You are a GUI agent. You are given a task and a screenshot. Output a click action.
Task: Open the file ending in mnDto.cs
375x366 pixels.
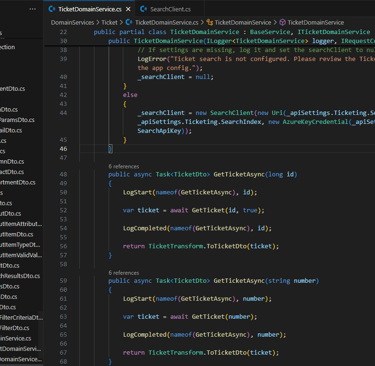point(12,161)
